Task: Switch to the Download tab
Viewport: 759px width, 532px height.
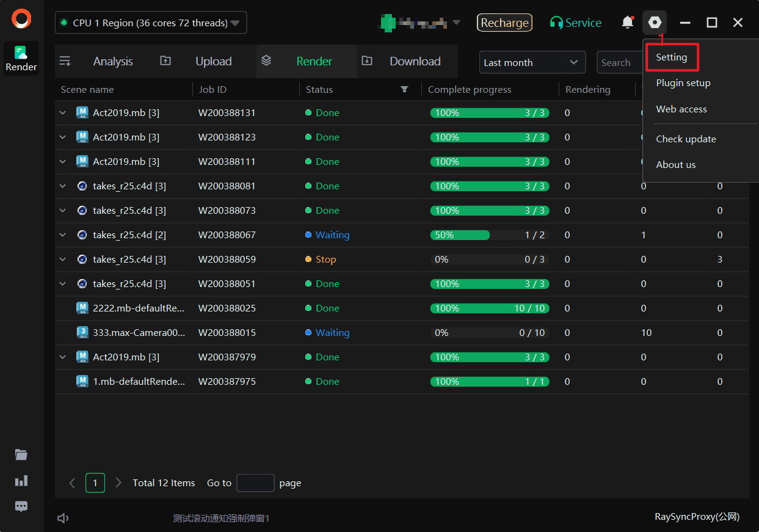Action: tap(415, 61)
